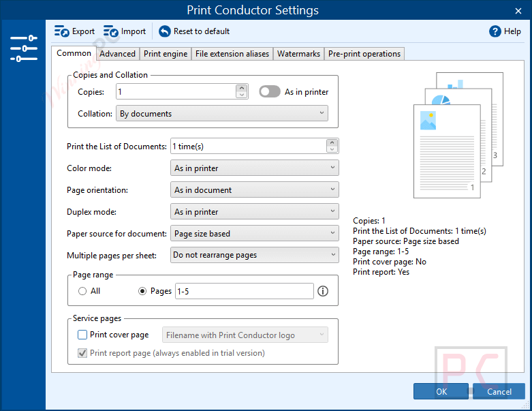Click the OK button
The width and height of the screenshot is (532, 411).
pyautogui.click(x=441, y=392)
